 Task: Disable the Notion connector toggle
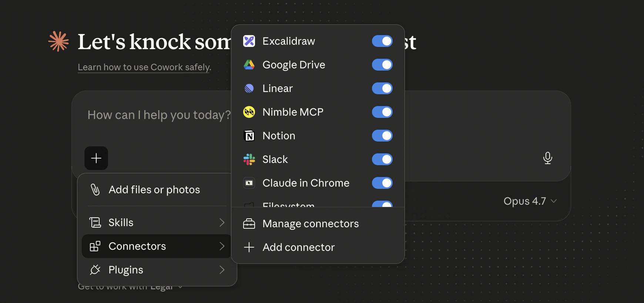(382, 136)
